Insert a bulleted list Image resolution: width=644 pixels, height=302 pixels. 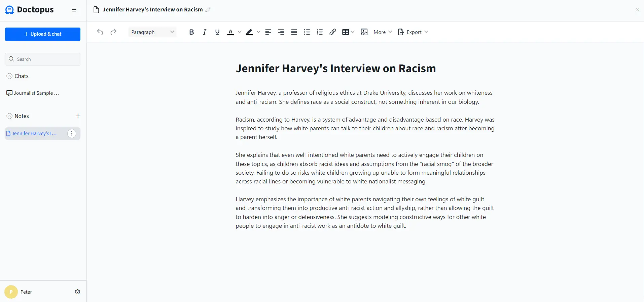307,32
